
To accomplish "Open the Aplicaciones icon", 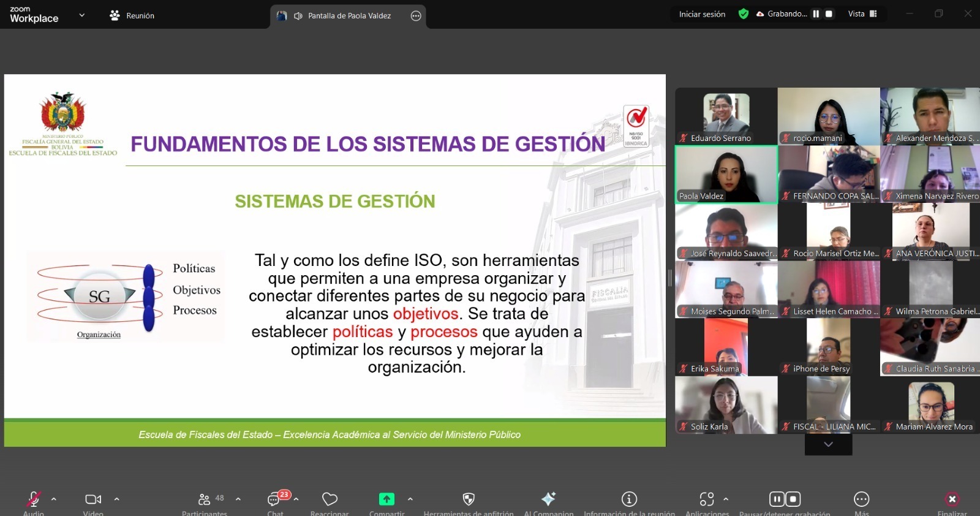I will (x=707, y=499).
